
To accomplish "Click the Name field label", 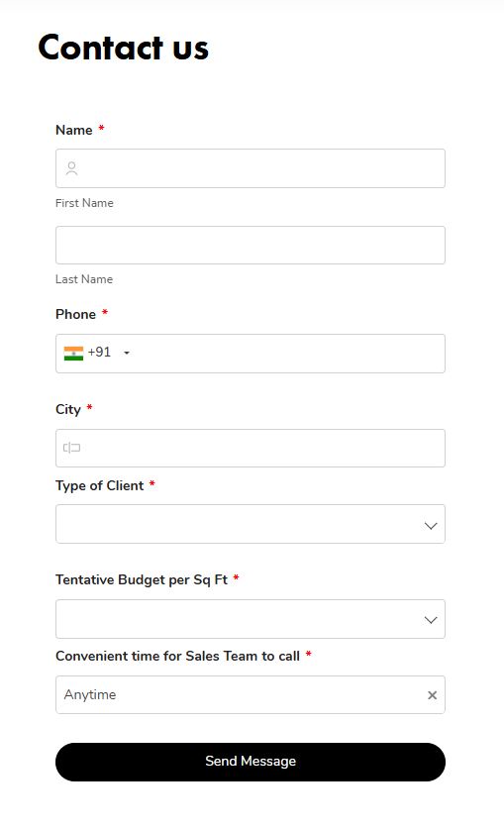I will 74,130.
